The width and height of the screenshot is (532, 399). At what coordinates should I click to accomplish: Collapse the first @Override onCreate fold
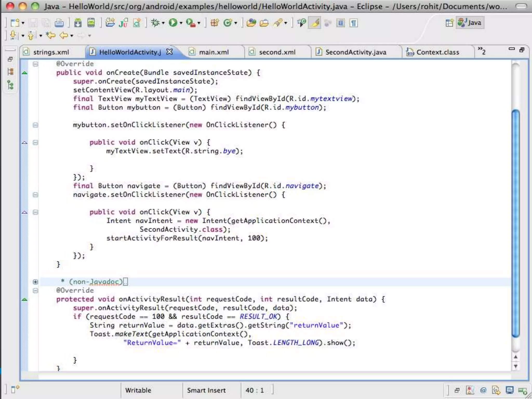(35, 64)
